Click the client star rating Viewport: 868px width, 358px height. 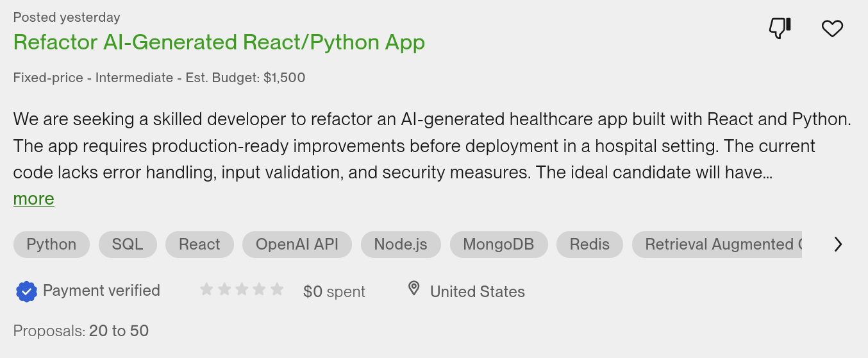(242, 290)
